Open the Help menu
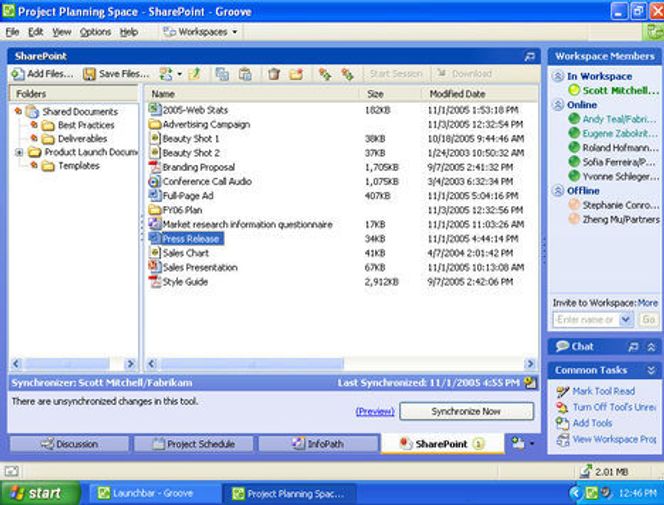664x505 pixels. (129, 32)
